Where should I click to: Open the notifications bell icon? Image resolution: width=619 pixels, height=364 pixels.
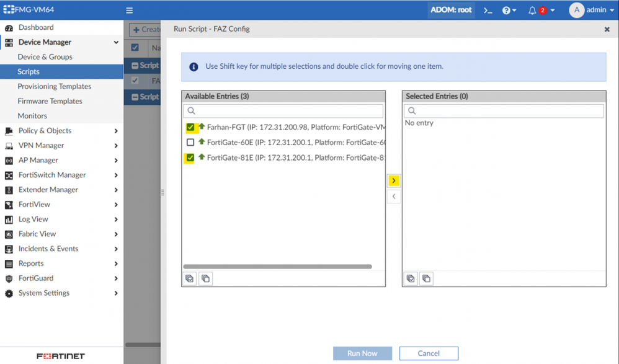[x=532, y=11]
